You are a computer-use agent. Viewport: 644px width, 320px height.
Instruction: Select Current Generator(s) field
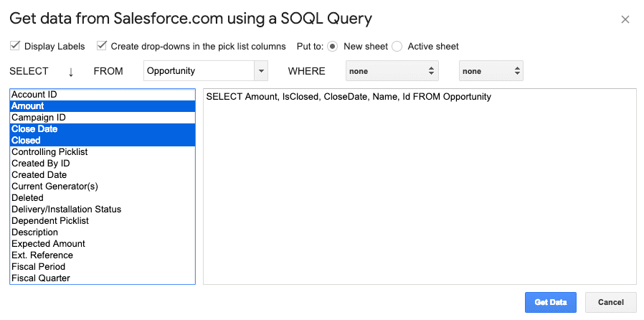[103, 187]
